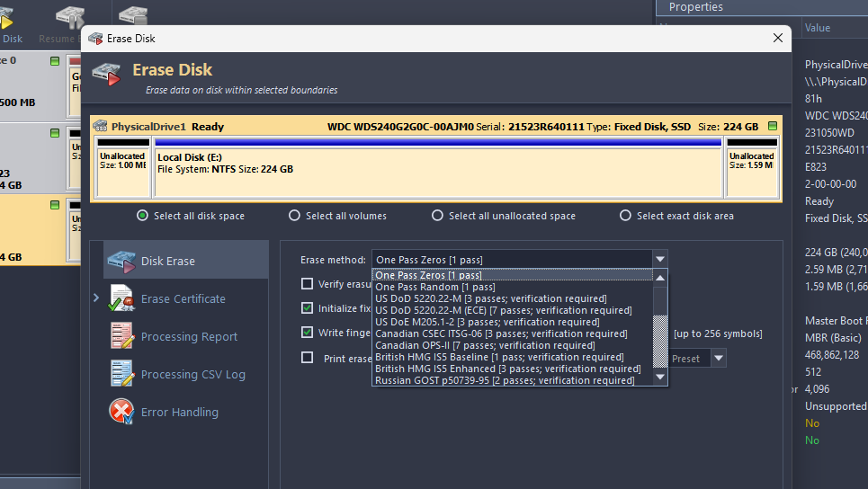Click PhysicalDrive1 green status indicator
This screenshot has width=868, height=489.
pos(773,127)
